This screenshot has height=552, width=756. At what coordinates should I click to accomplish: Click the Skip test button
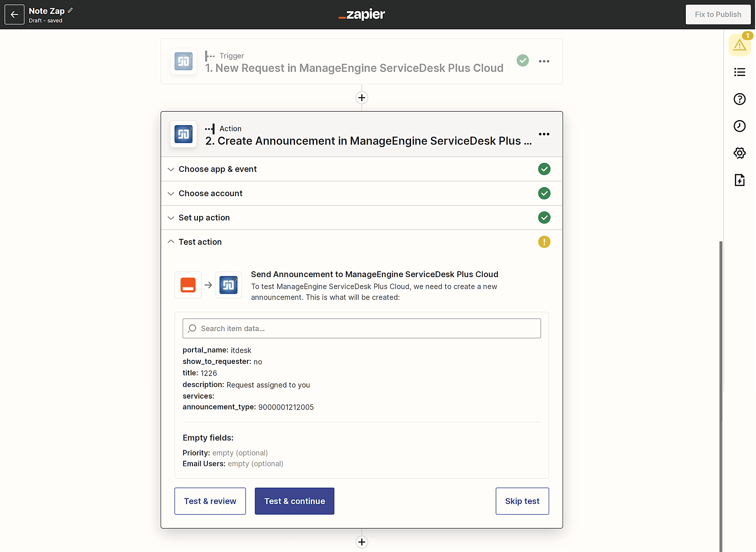tap(522, 501)
